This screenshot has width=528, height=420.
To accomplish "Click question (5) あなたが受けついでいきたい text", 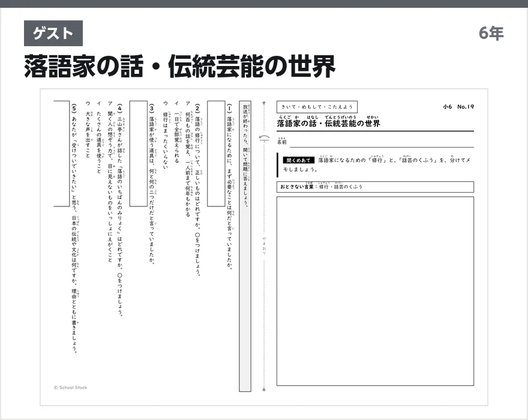I will pyautogui.click(x=74, y=229).
